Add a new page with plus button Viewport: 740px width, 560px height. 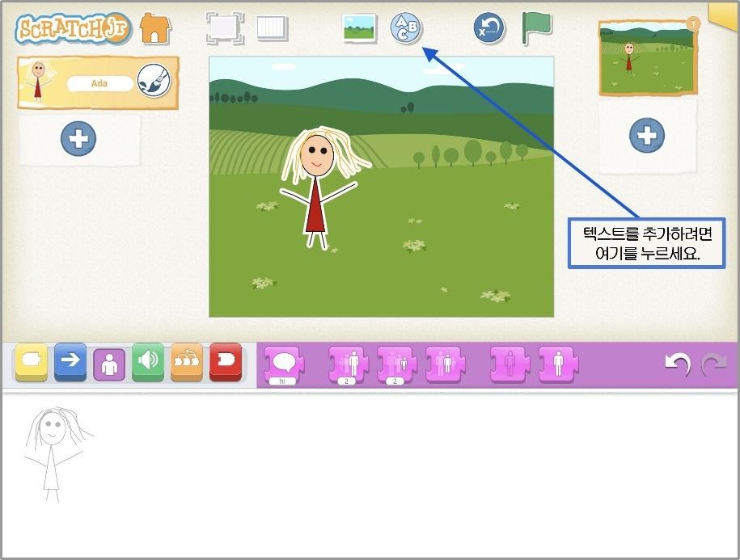click(647, 136)
